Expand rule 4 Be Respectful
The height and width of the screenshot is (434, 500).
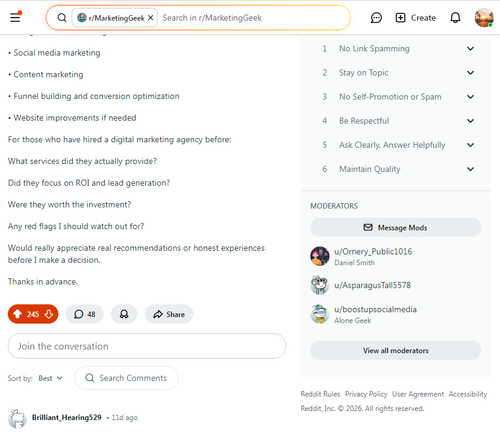(x=397, y=121)
